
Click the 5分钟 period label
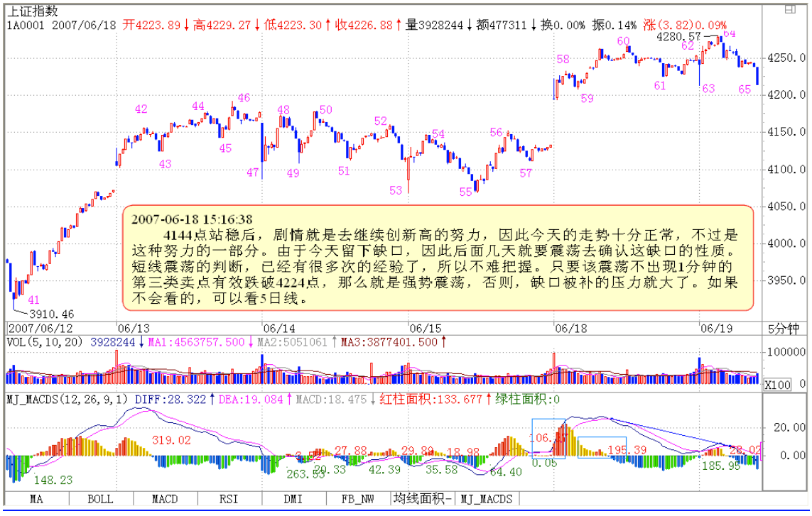click(x=783, y=329)
